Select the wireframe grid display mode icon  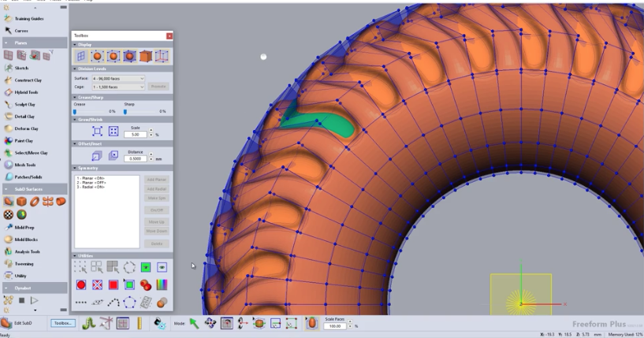pyautogui.click(x=81, y=56)
